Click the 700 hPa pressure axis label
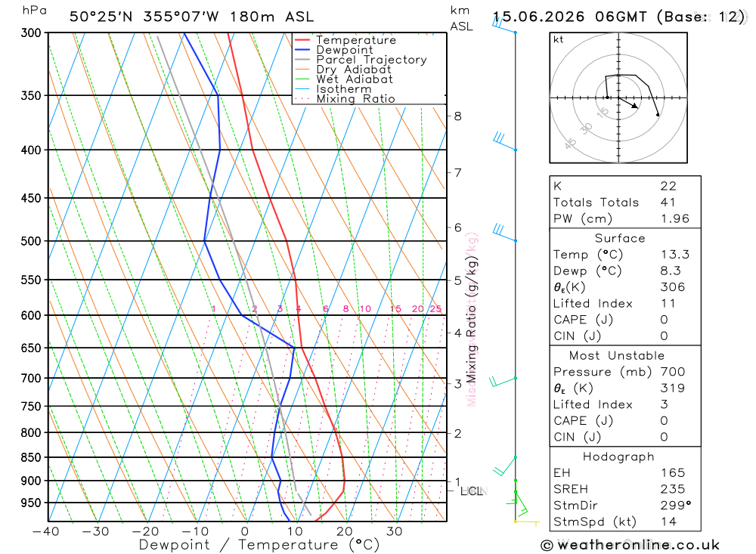The image size is (756, 554). point(31,379)
